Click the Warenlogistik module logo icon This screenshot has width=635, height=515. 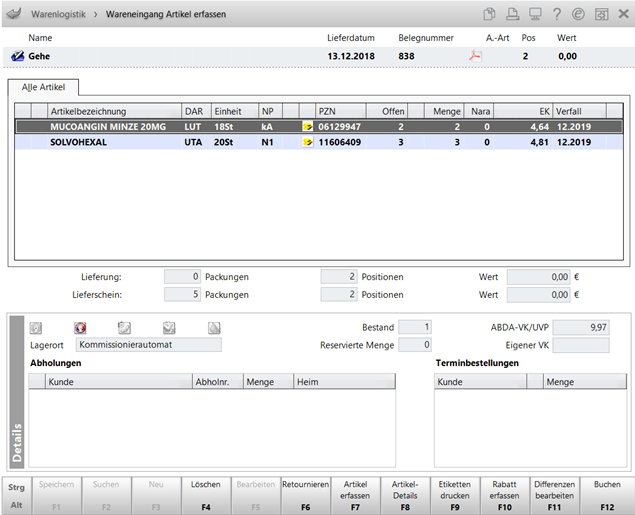[x=14, y=14]
